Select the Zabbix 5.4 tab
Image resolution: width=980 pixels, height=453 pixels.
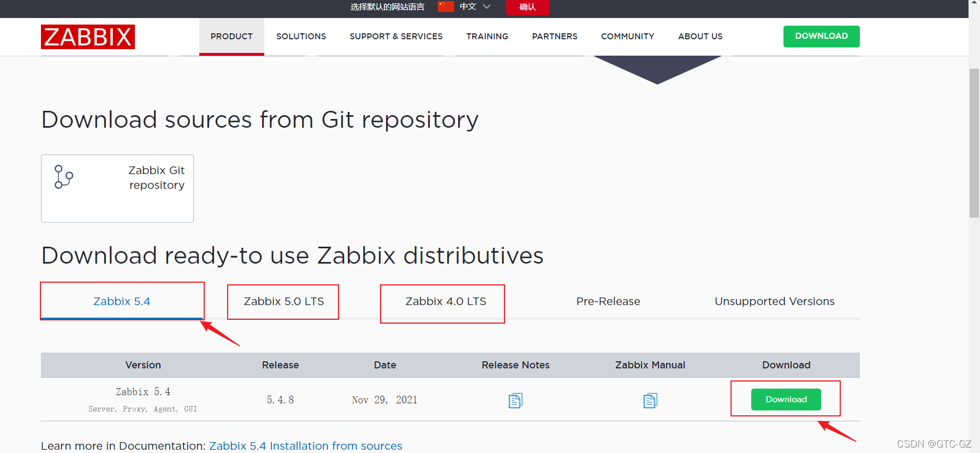(x=122, y=301)
